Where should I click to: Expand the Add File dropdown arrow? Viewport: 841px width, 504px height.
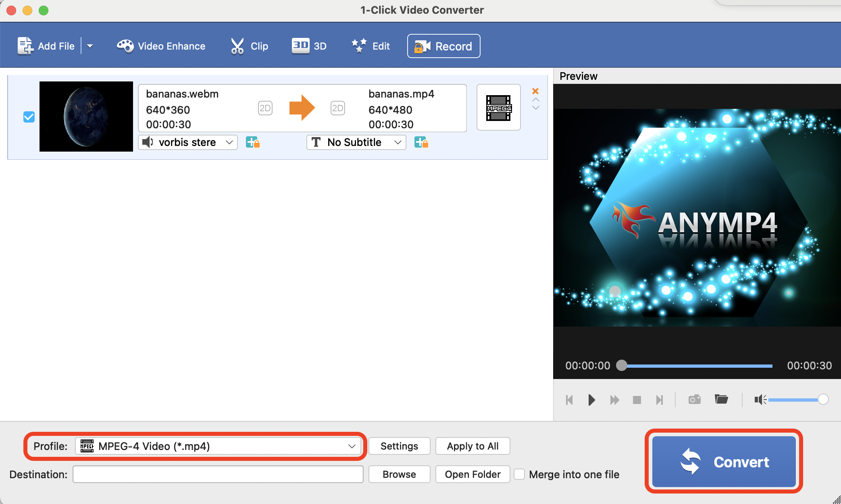click(90, 46)
